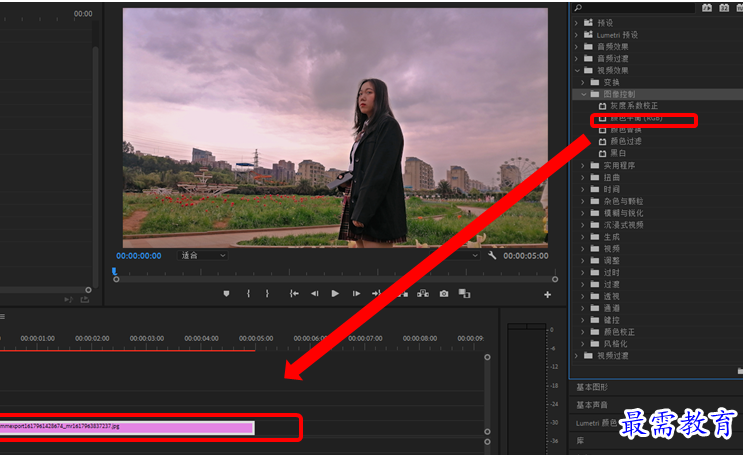Step forward one frame
The width and height of the screenshot is (743, 455).
point(356,294)
